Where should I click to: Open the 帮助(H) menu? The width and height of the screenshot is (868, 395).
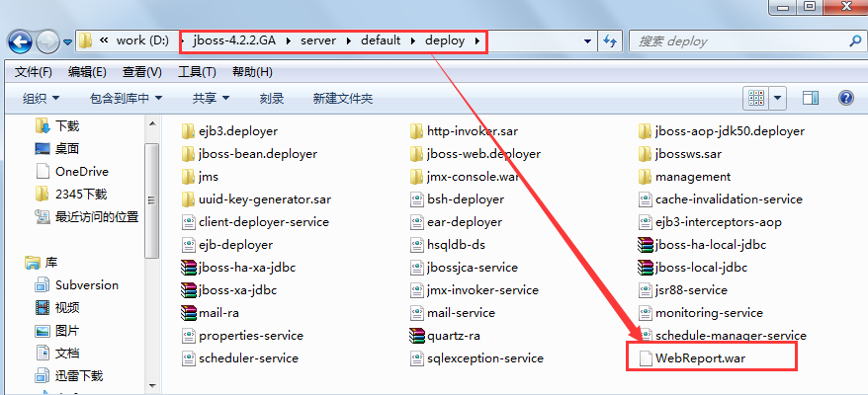pyautogui.click(x=252, y=72)
